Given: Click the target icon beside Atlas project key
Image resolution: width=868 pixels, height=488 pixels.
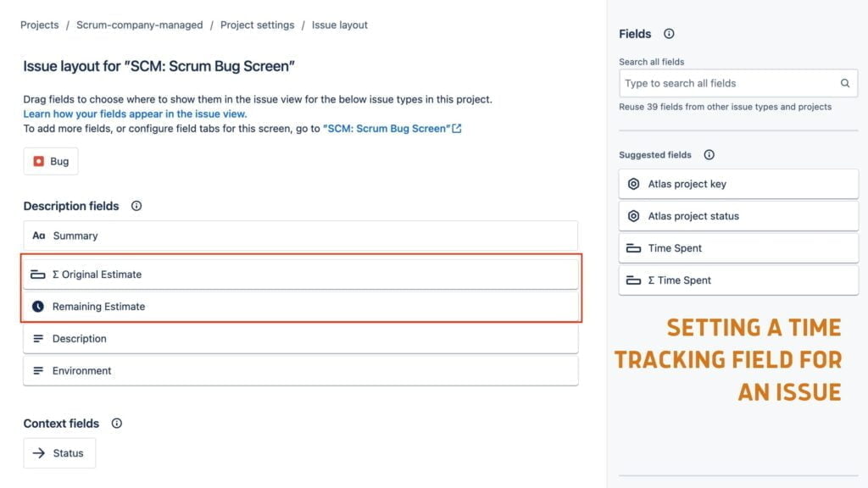Looking at the screenshot, I should pos(633,183).
